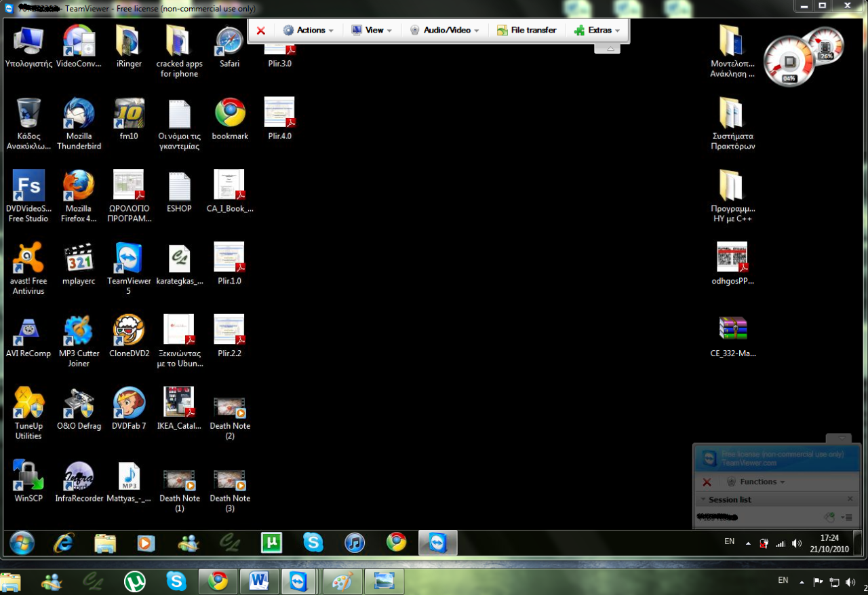Open the View menu in TeamViewer toolbar
The width and height of the screenshot is (868, 595).
(x=372, y=31)
